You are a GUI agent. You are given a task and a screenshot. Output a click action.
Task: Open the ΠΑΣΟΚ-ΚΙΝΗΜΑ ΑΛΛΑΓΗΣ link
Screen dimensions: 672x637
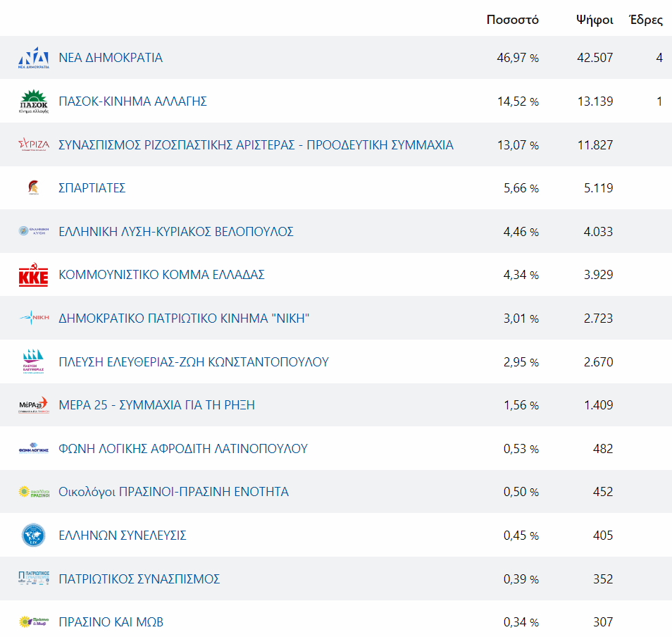coord(133,101)
